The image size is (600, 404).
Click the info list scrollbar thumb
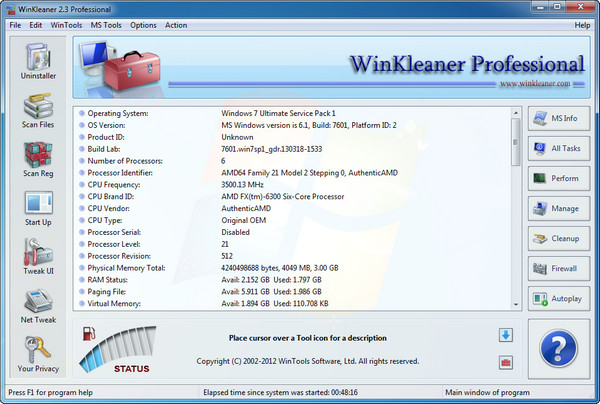click(516, 142)
